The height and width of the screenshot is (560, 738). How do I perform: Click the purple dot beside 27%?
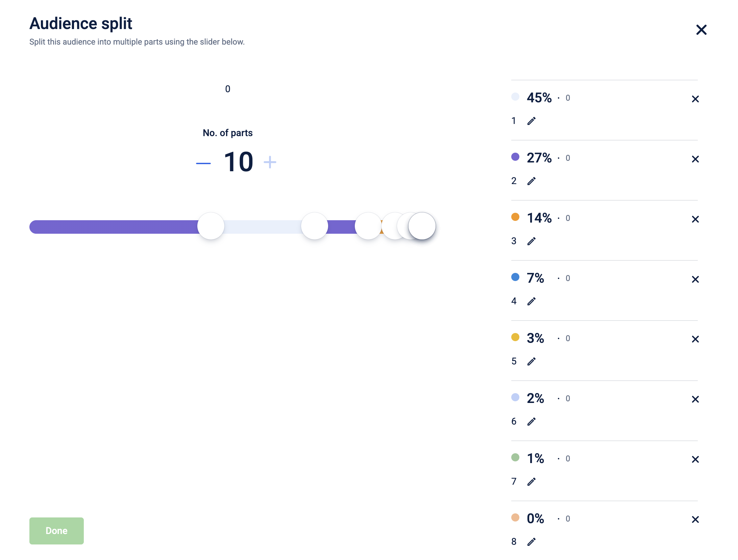(x=515, y=157)
